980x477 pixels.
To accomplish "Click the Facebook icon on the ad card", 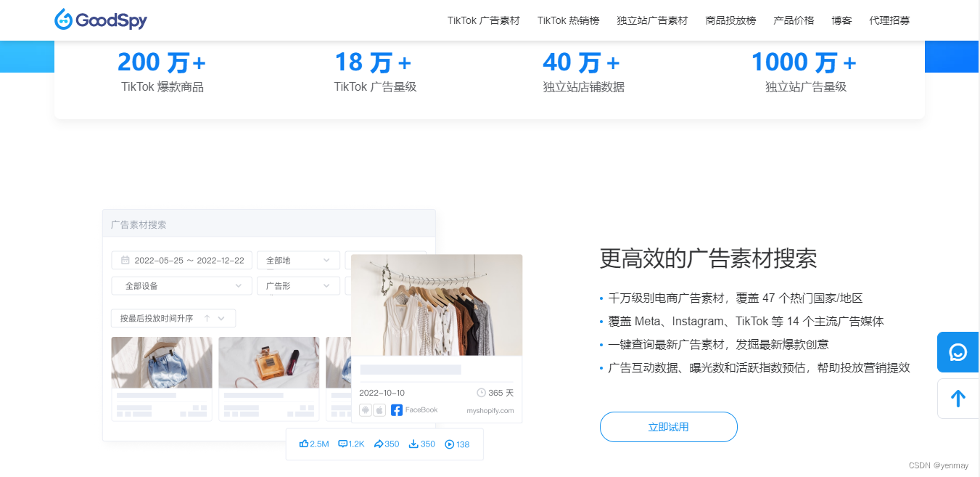I will coord(397,410).
